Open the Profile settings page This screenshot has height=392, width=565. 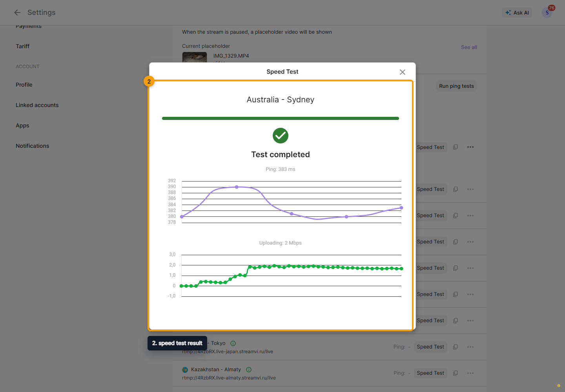coord(24,85)
